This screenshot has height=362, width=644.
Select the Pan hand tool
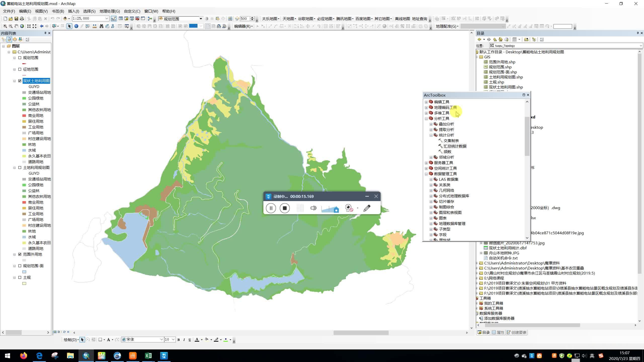[x=16, y=26]
